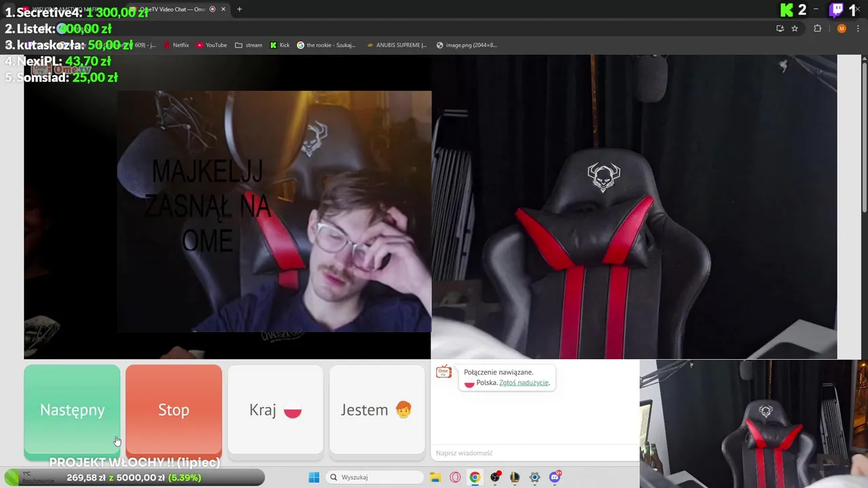Open File Explorer from taskbar
This screenshot has height=488, width=868.
[x=435, y=477]
